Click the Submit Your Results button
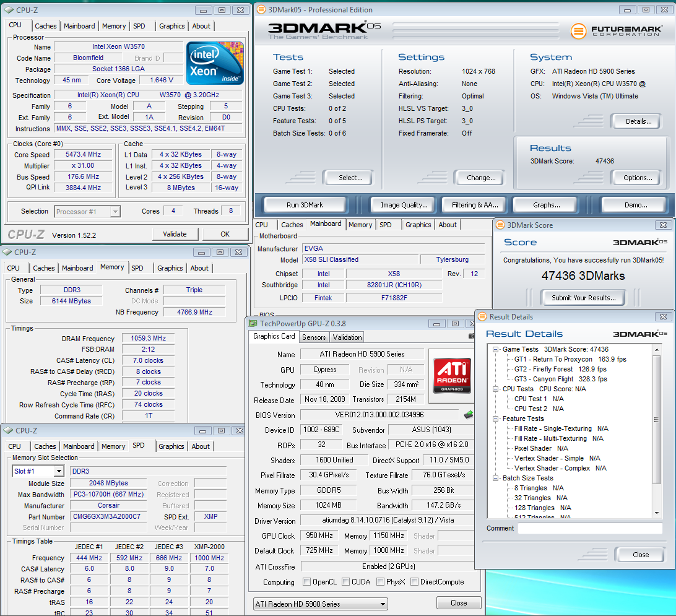 point(583,298)
